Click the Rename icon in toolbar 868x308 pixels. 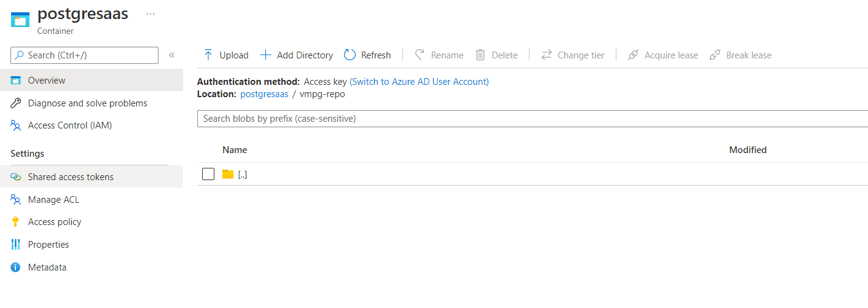click(x=420, y=55)
